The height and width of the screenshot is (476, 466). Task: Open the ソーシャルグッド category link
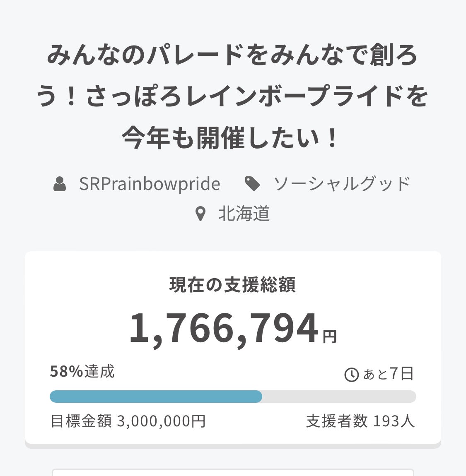pos(342,184)
